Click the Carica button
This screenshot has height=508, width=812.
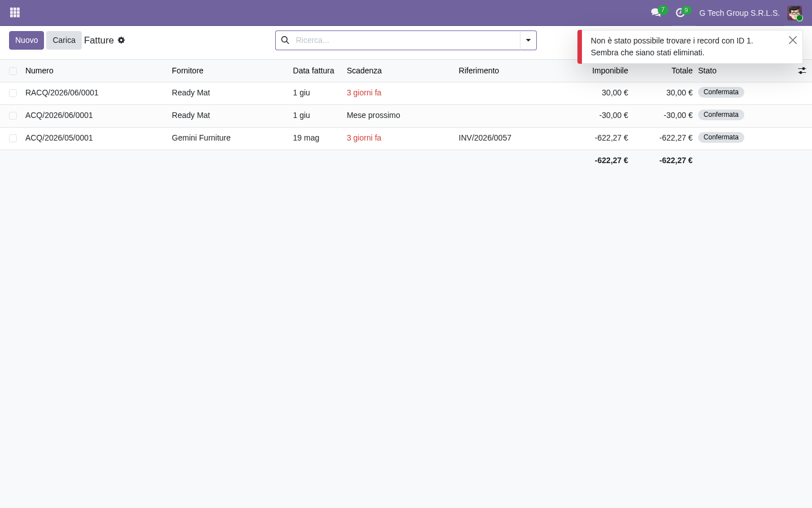coord(64,40)
